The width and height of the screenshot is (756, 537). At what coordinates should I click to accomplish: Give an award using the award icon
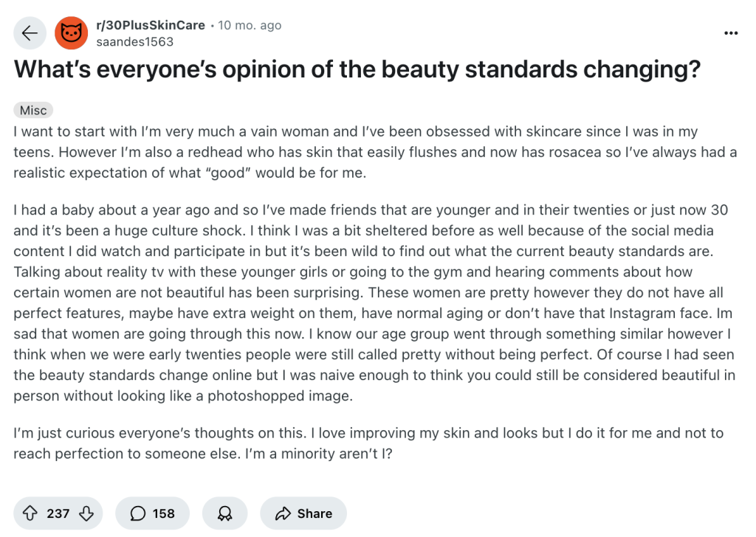225,513
